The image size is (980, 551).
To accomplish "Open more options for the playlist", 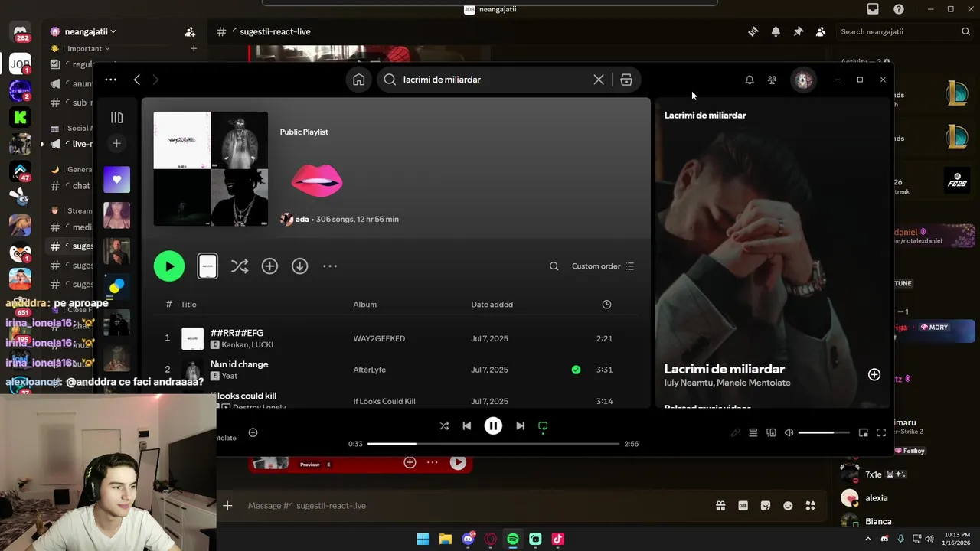I will tap(330, 266).
